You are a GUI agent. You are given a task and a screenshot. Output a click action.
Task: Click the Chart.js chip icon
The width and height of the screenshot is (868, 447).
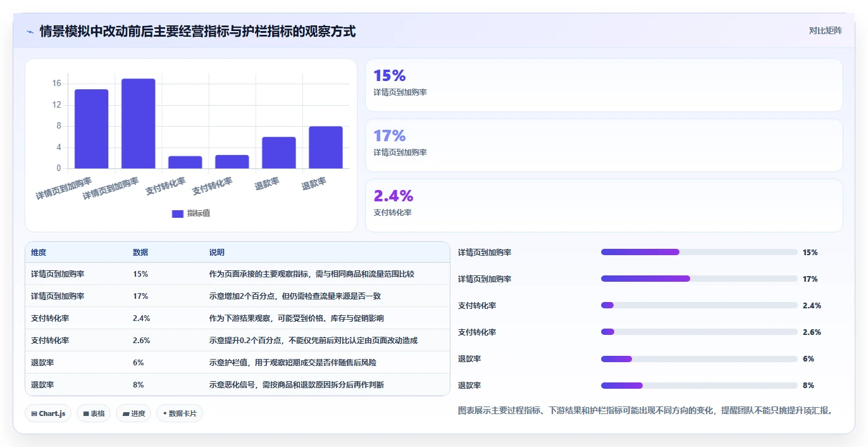pos(34,414)
